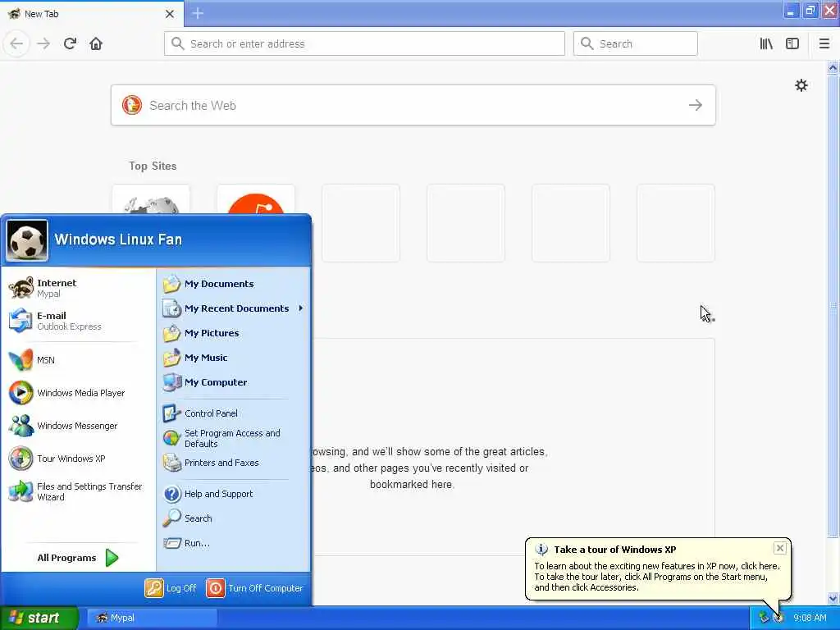Open E-mail Outlook Express
The width and height of the screenshot is (840, 630).
(78, 321)
